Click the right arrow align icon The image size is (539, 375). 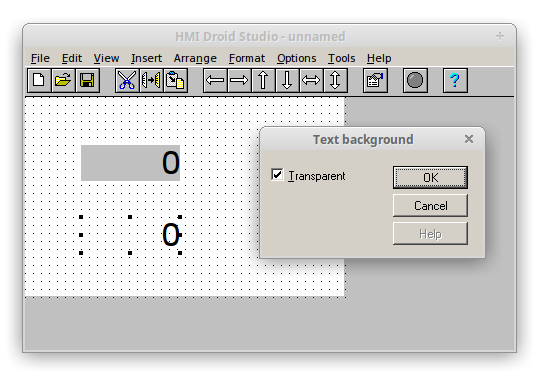(x=239, y=81)
